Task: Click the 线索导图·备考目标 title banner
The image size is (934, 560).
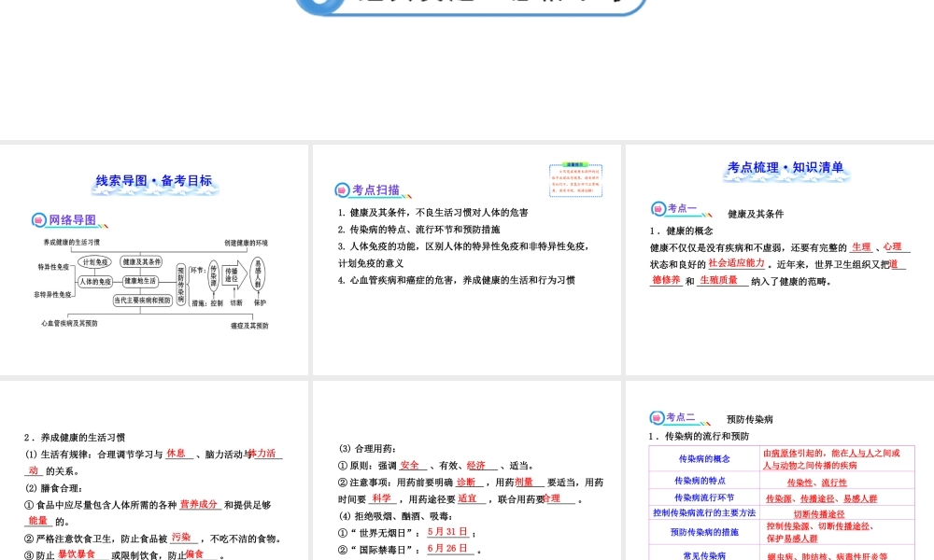Action: (x=155, y=182)
